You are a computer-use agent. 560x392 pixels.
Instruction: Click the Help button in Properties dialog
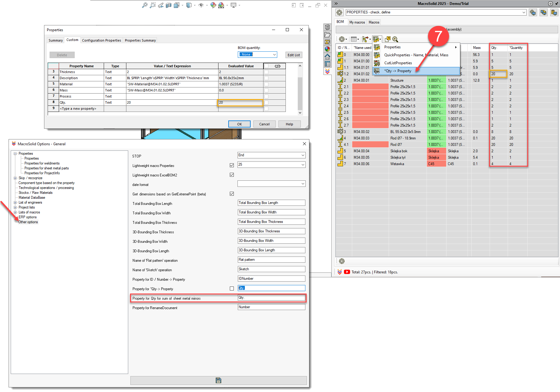(x=289, y=124)
